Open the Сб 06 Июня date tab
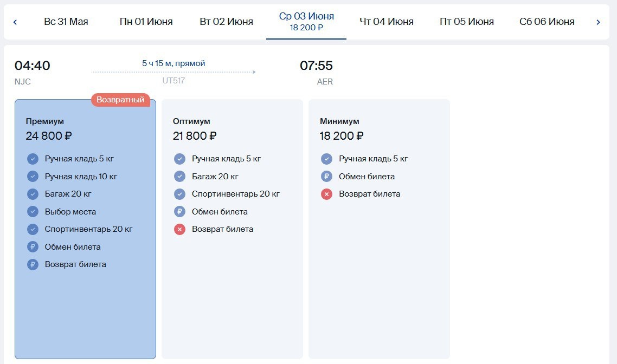The height and width of the screenshot is (364, 617). pos(547,22)
